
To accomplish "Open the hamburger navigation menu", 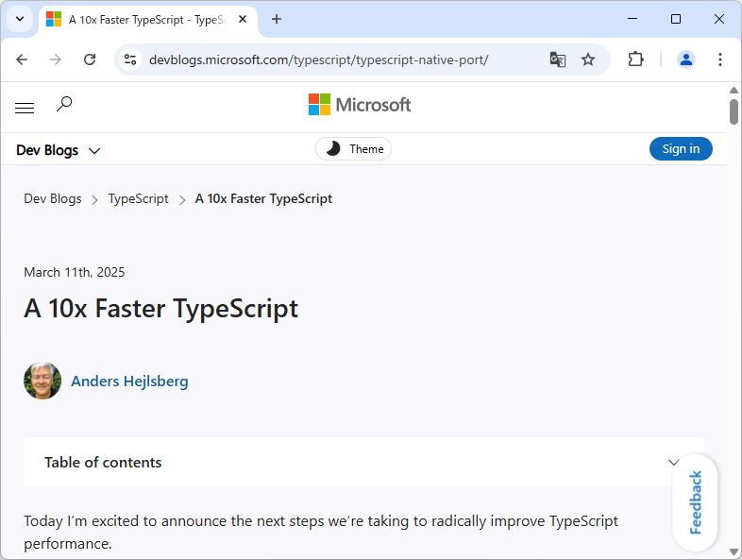I will click(25, 108).
